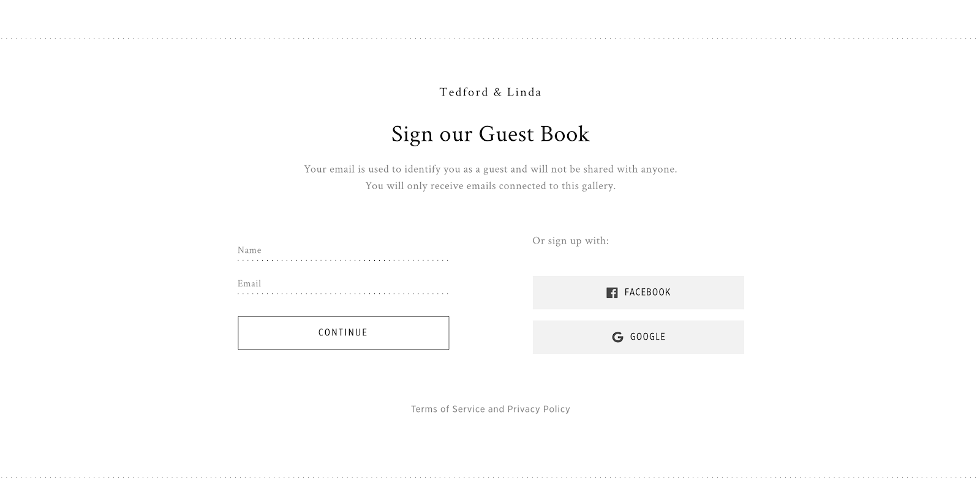The height and width of the screenshot is (497, 980).
Task: Click the FACEBOOK text label
Action: [x=647, y=293]
